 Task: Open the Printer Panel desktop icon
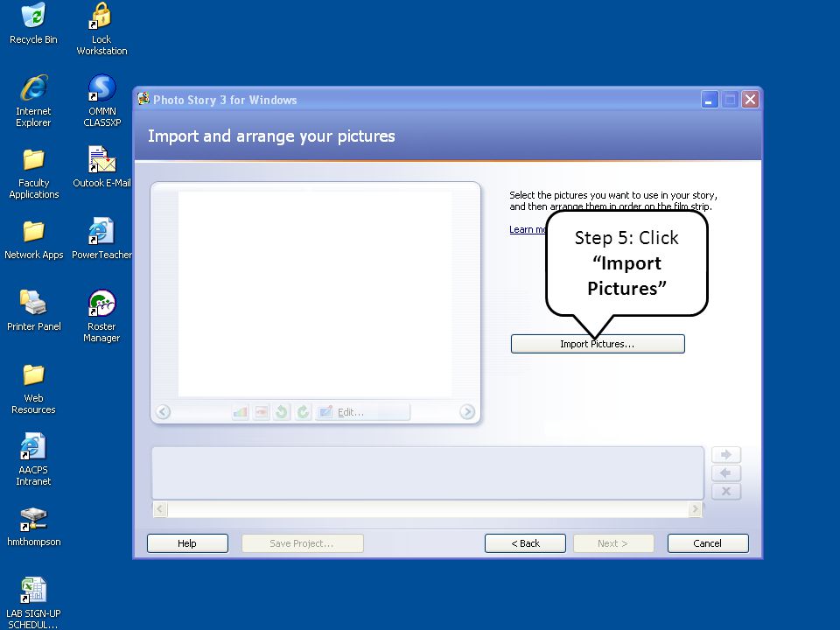click(34, 310)
